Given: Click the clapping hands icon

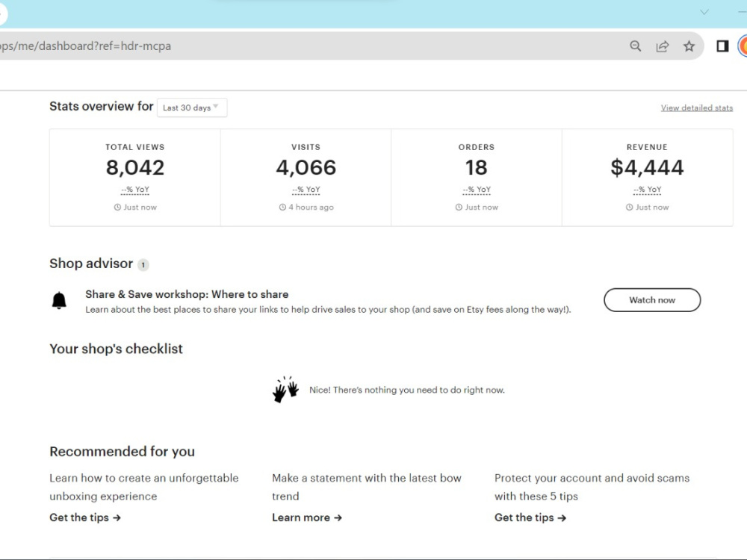Looking at the screenshot, I should 285,390.
